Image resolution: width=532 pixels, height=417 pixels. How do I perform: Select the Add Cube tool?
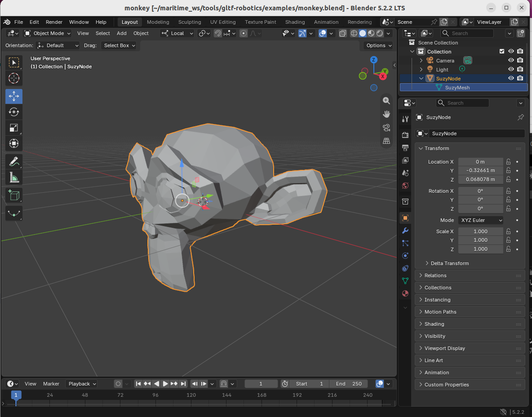[x=14, y=195]
